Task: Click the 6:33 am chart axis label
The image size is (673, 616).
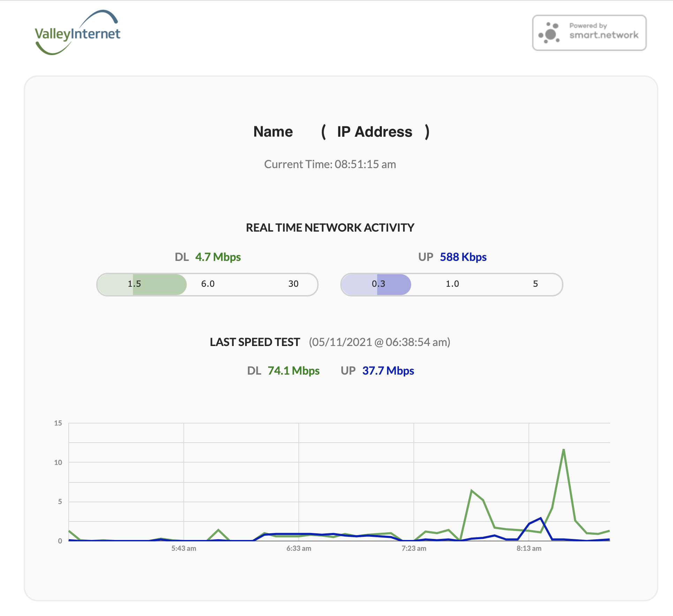Action: [299, 548]
